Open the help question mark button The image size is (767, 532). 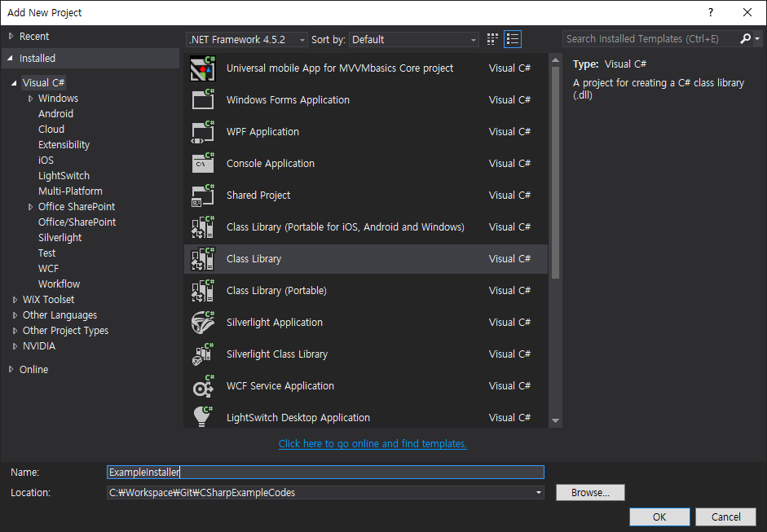(711, 12)
